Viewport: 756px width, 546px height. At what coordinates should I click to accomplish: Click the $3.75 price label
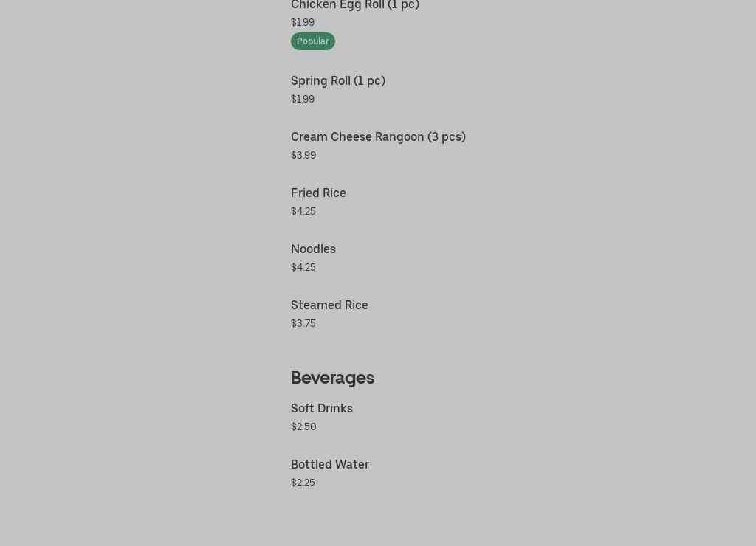pos(303,324)
